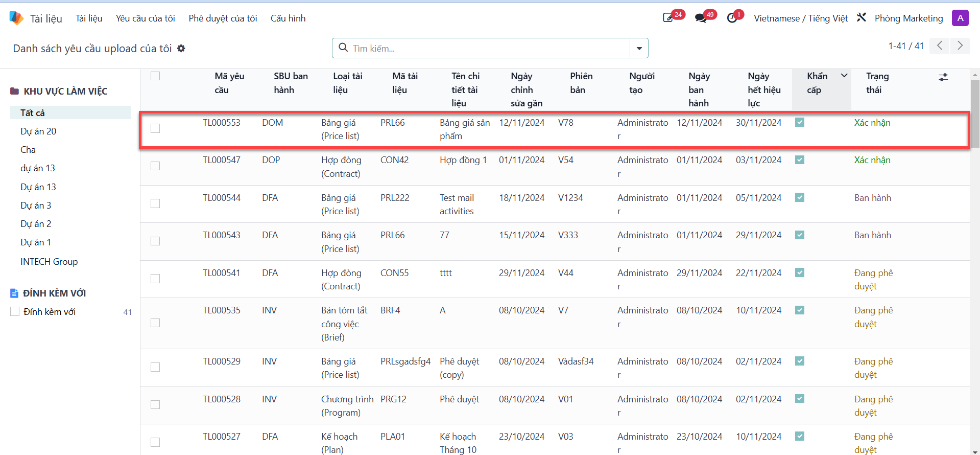The height and width of the screenshot is (455, 980).
Task: Expand the search options dropdown arrow
Action: click(639, 49)
